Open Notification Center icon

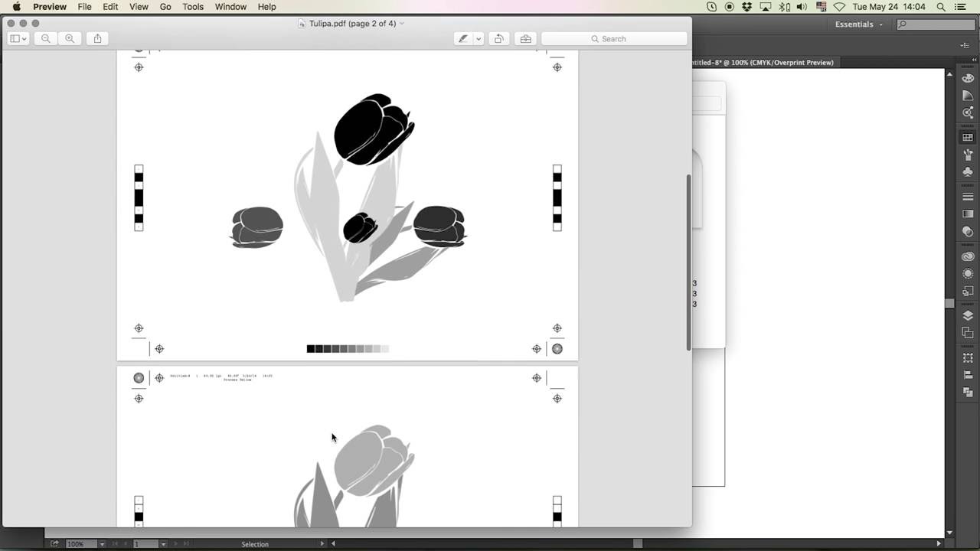click(x=961, y=7)
